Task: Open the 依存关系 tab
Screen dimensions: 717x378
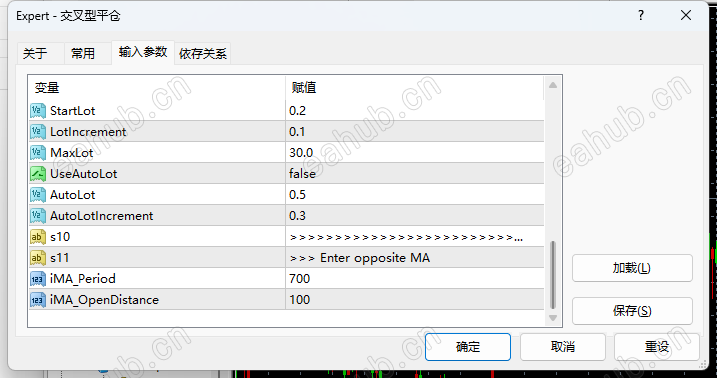Action: pos(203,53)
